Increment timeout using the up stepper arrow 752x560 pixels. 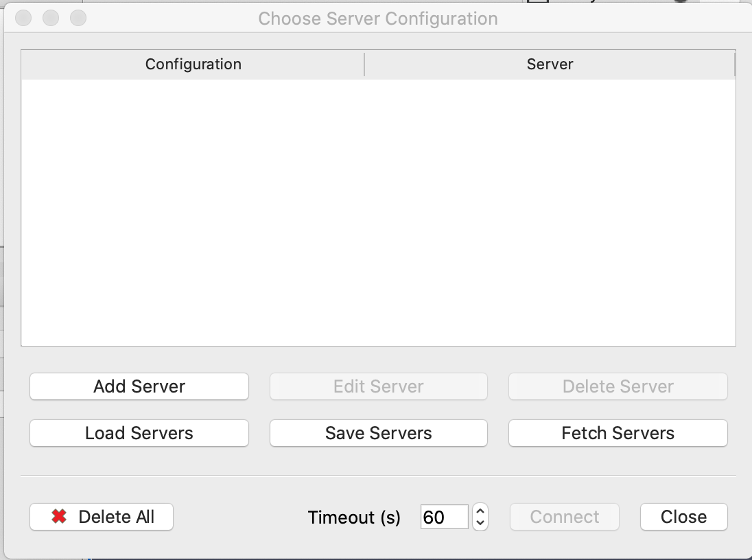[x=481, y=513]
